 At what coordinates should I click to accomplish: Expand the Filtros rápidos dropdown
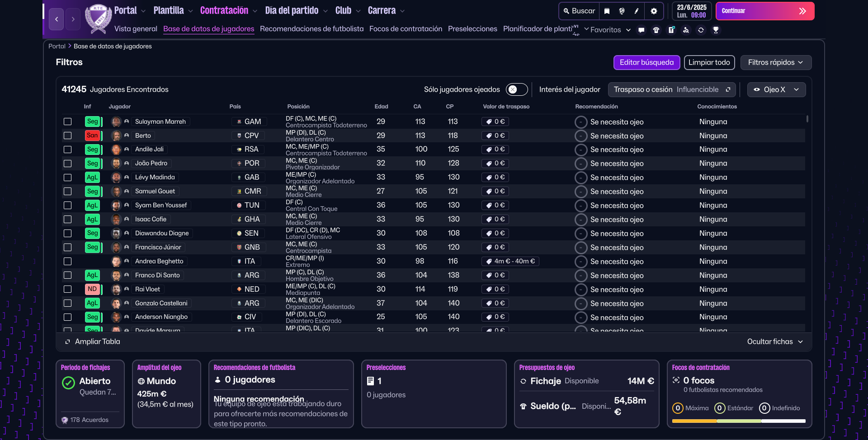click(775, 62)
